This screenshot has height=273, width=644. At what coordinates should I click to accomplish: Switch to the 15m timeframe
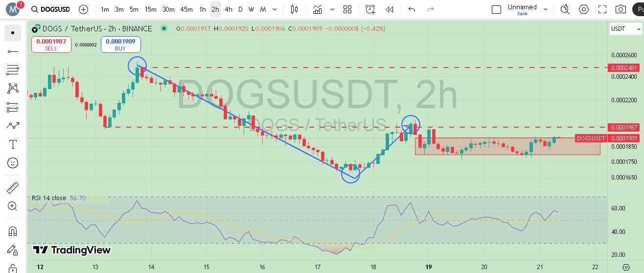point(151,9)
